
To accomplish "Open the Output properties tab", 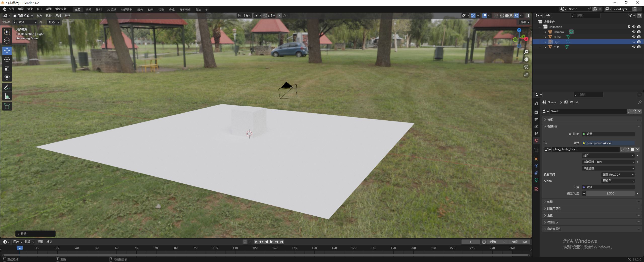I will (536, 119).
